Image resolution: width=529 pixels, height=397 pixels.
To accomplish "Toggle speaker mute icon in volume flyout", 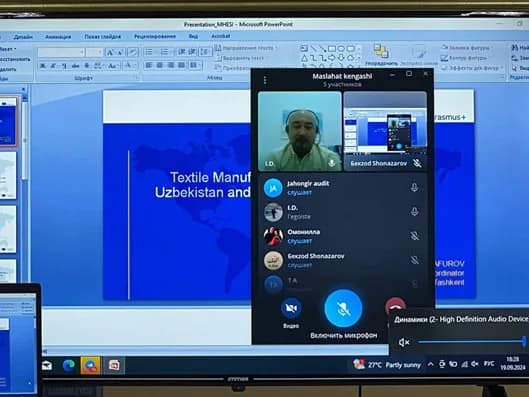I will click(x=403, y=342).
